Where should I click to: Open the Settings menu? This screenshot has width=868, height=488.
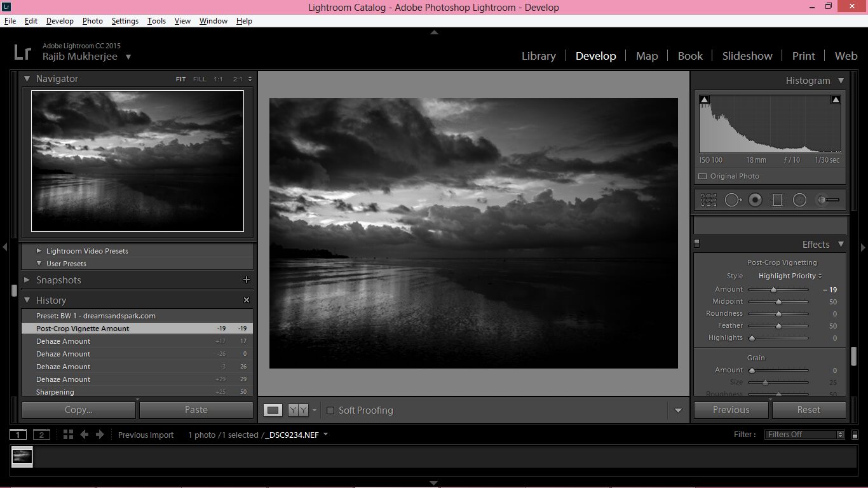[x=125, y=21]
